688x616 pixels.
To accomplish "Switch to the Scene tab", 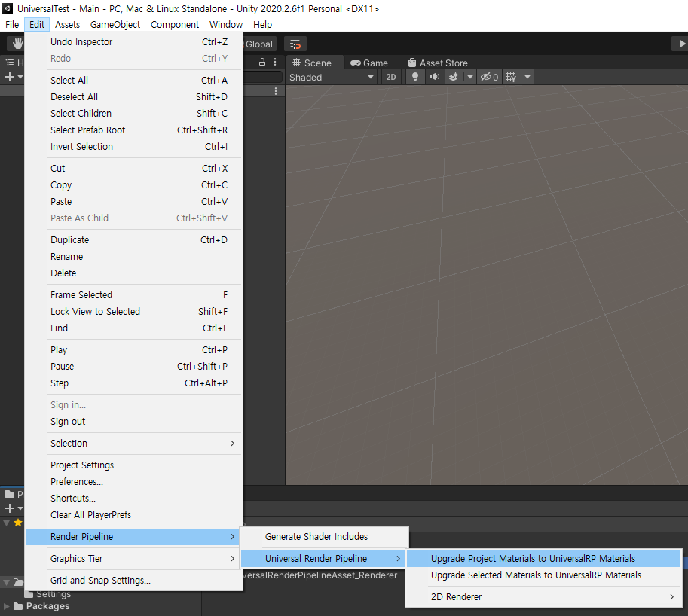I will click(x=313, y=63).
